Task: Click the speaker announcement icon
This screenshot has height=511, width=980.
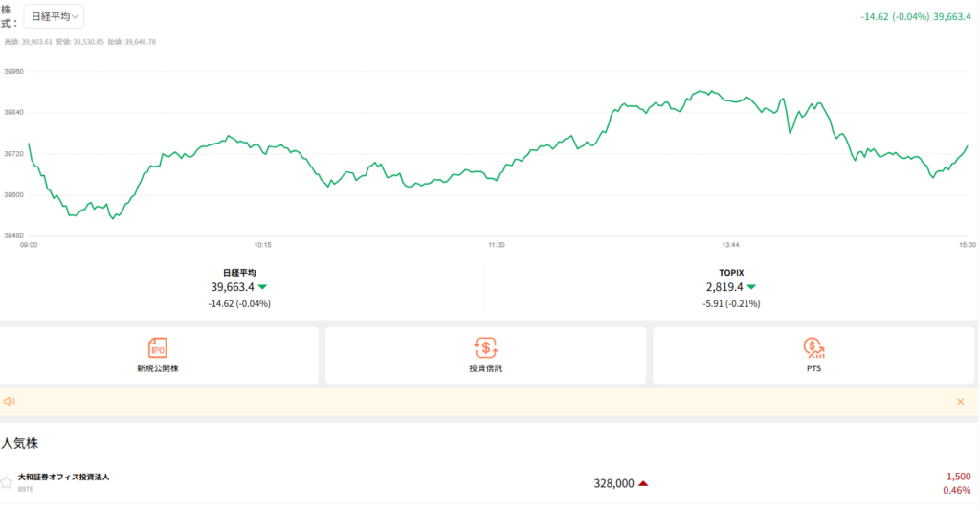Action: (x=10, y=402)
